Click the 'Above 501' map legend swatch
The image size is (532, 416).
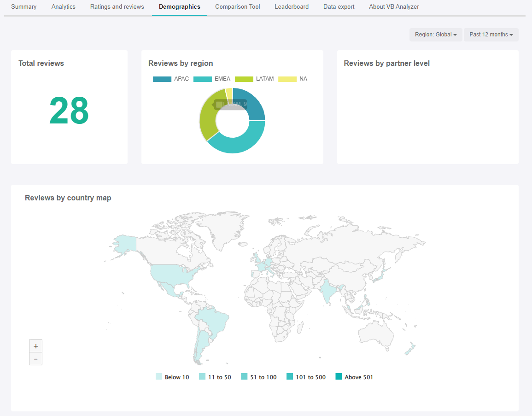tap(339, 377)
